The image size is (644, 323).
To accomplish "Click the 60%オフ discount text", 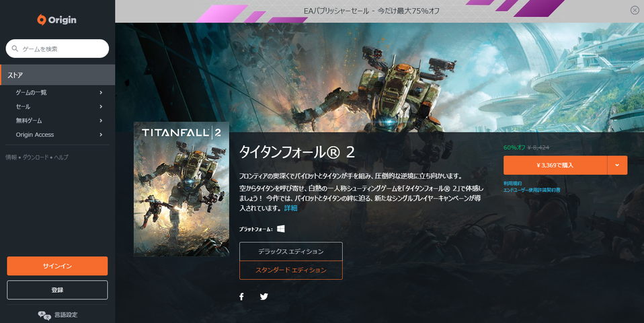I will point(514,147).
